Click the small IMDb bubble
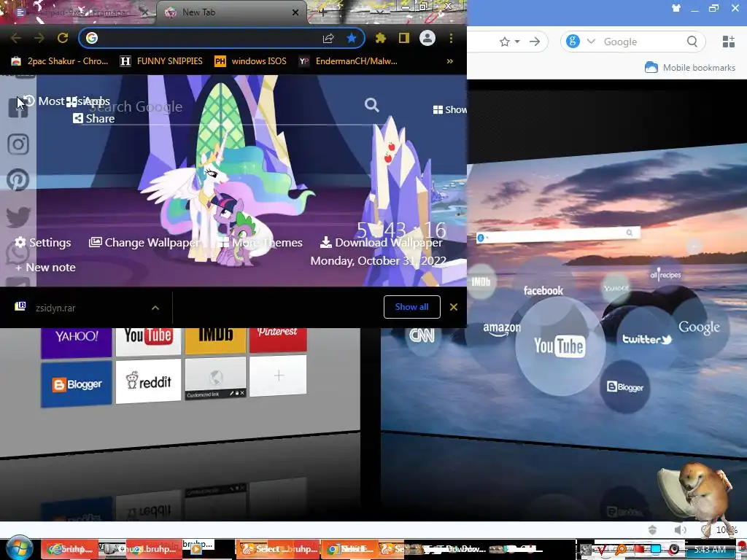Viewport: 747px width, 560px height. [x=481, y=282]
